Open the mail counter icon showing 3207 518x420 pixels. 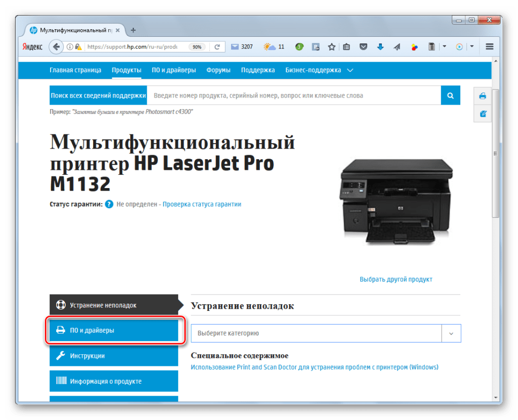pos(242,47)
